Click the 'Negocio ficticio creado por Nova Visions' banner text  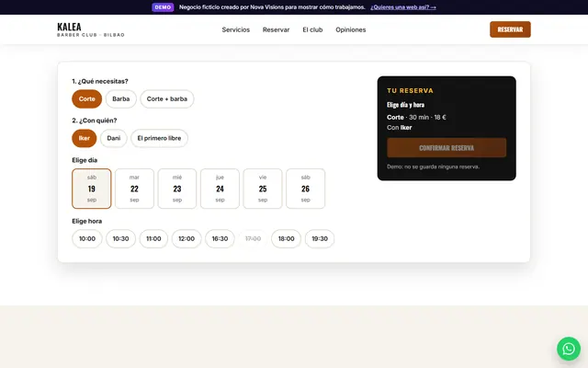coord(272,7)
